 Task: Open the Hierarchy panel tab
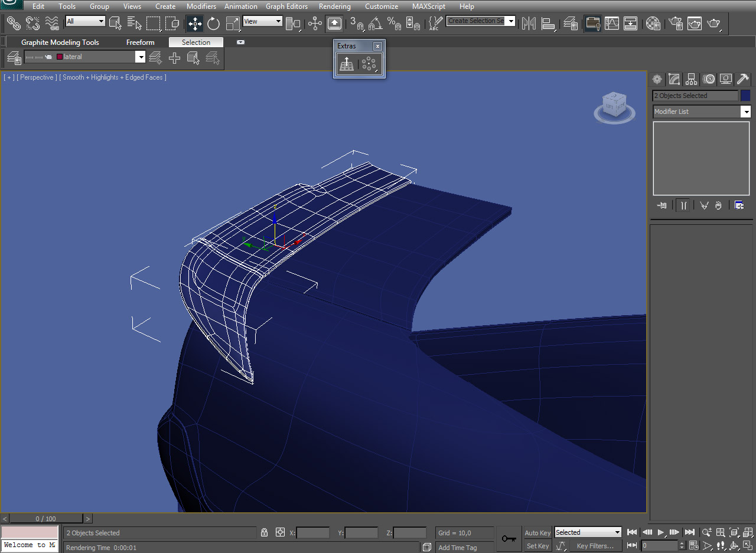click(691, 79)
